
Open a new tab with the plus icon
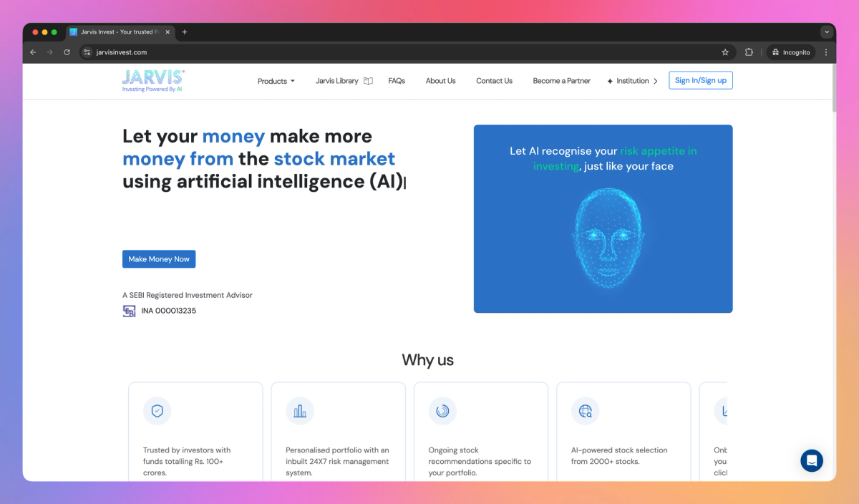[184, 32]
